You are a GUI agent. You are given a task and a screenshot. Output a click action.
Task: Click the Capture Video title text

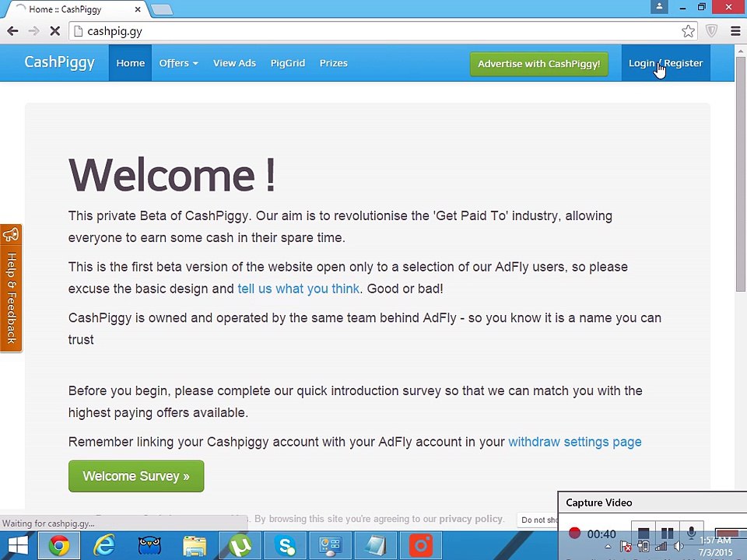(599, 503)
